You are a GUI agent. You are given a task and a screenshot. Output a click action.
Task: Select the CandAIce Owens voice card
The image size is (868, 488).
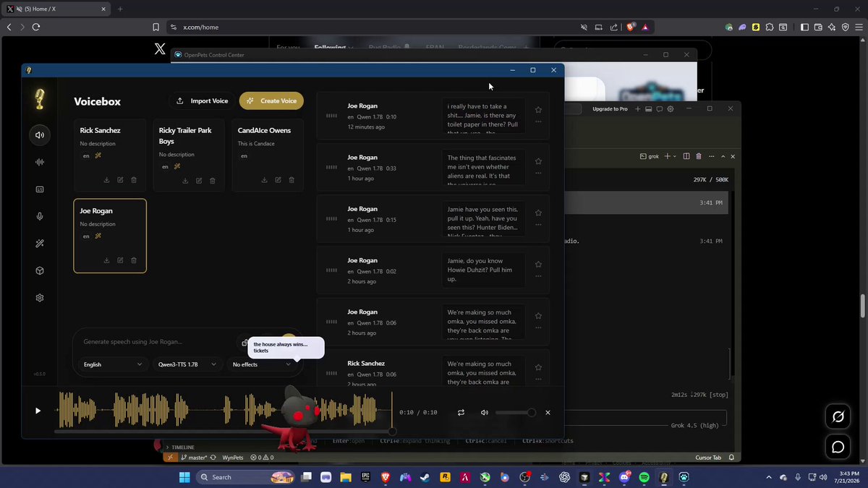click(x=268, y=155)
